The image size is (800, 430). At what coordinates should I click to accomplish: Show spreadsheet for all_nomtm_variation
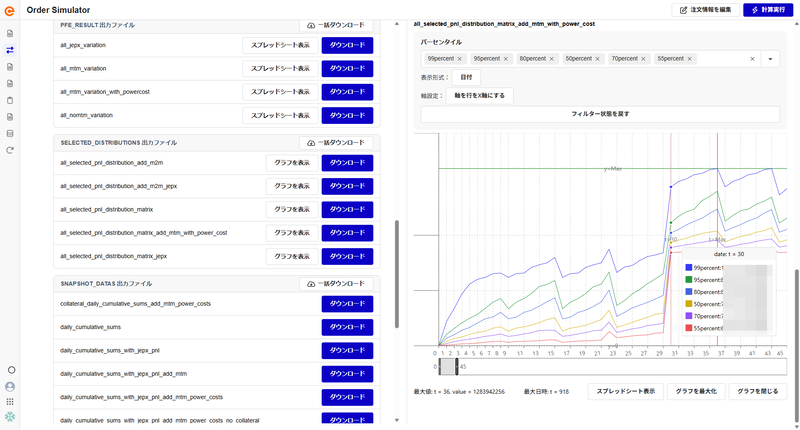tap(280, 115)
